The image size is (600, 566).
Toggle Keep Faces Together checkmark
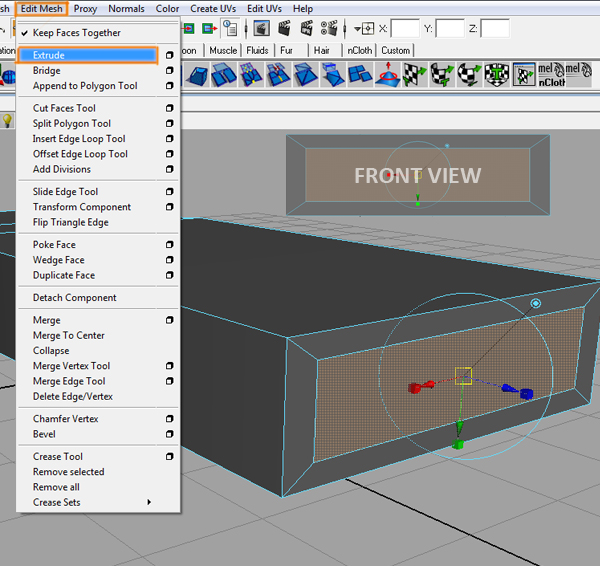click(x=24, y=33)
